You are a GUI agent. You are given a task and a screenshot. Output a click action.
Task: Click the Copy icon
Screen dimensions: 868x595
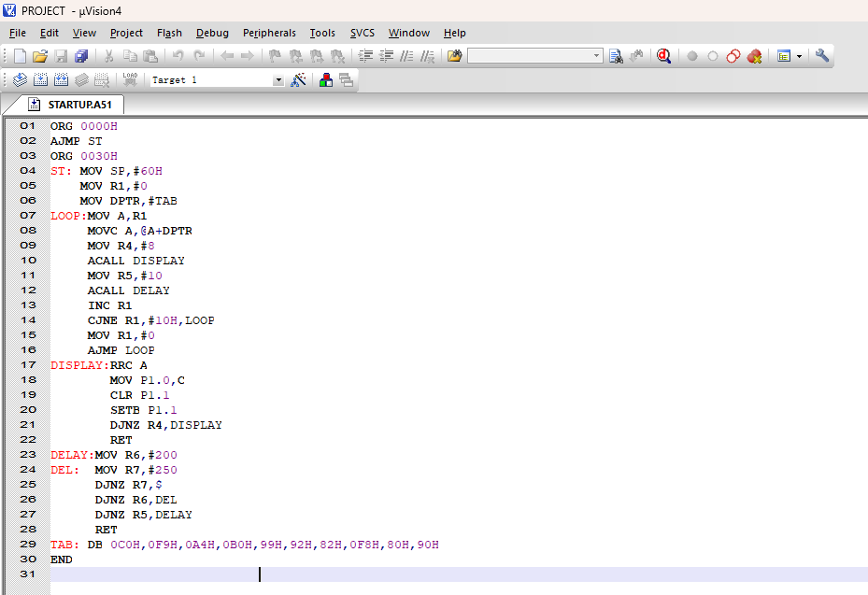point(130,56)
